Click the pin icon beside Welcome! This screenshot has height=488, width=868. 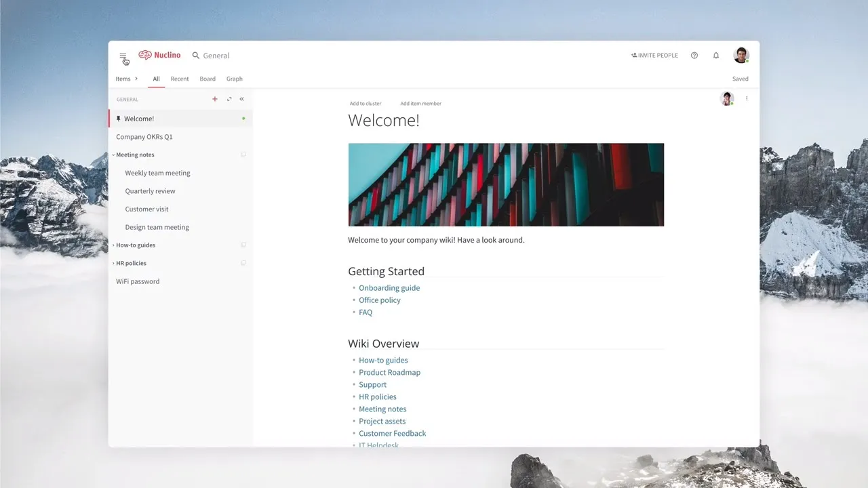pyautogui.click(x=118, y=119)
